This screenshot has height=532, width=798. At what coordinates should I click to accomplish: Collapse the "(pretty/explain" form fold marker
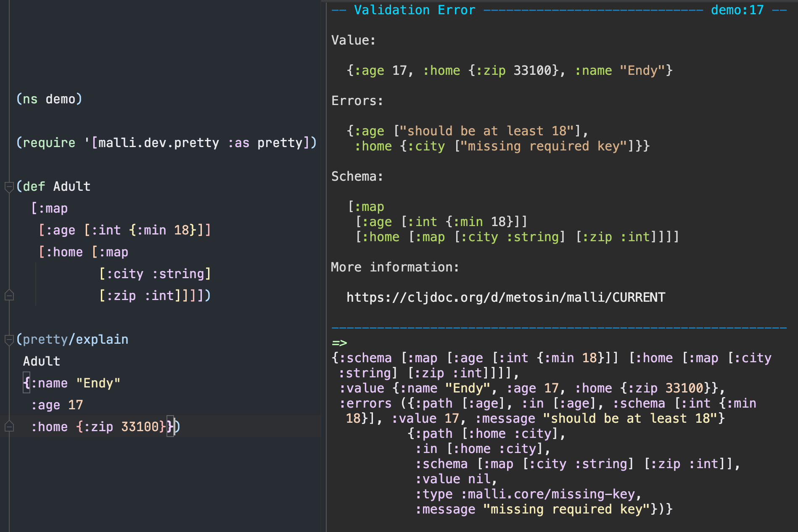[x=9, y=340]
